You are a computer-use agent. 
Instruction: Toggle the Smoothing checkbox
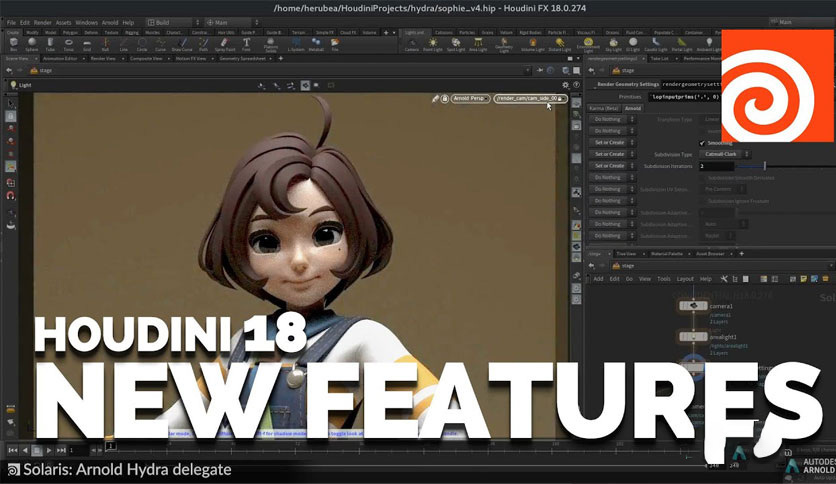(702, 143)
